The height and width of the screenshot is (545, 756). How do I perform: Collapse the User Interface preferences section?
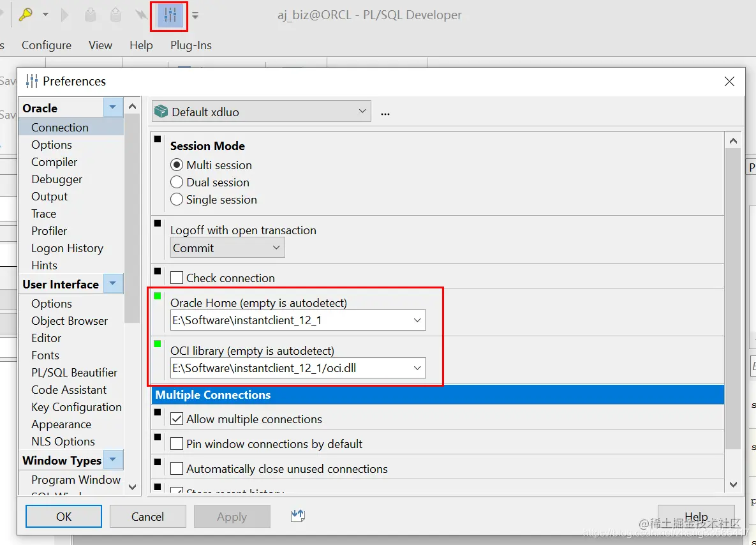(x=113, y=283)
